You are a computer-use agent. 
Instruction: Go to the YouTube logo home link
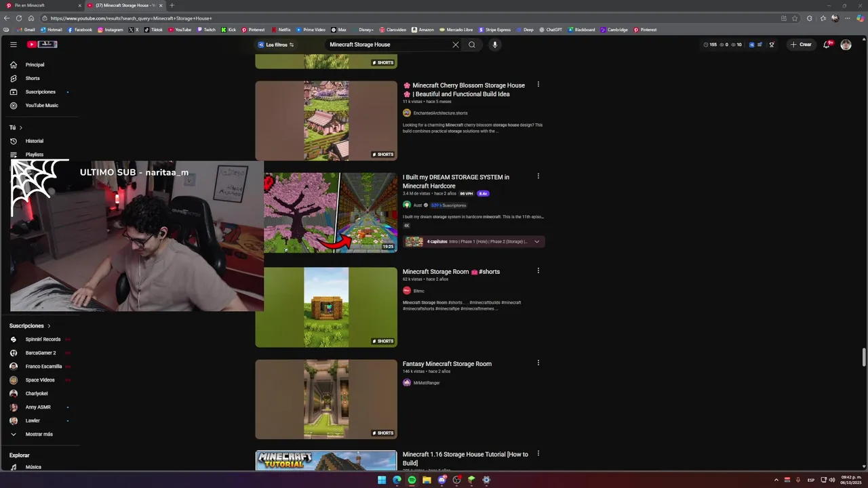tap(42, 45)
